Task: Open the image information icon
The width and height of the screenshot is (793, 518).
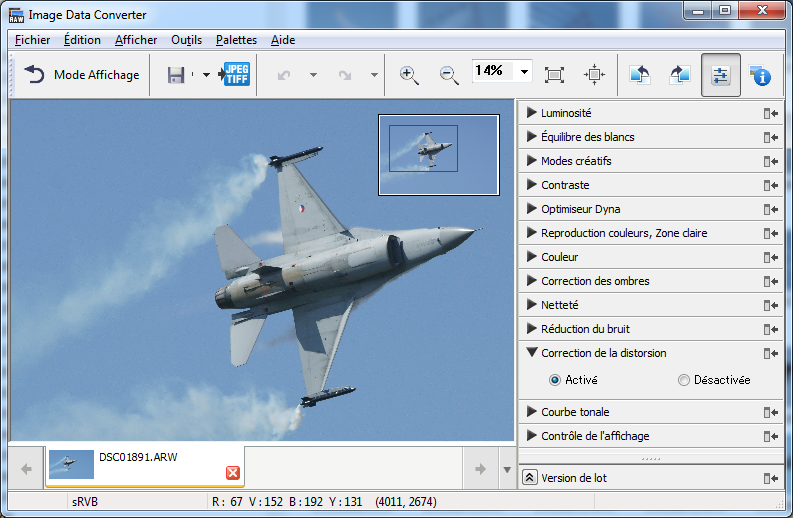Action: [761, 75]
